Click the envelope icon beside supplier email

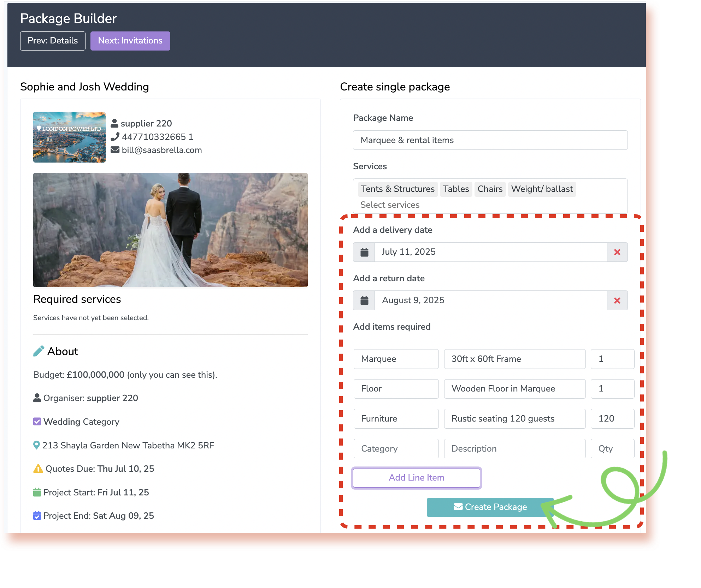(115, 150)
